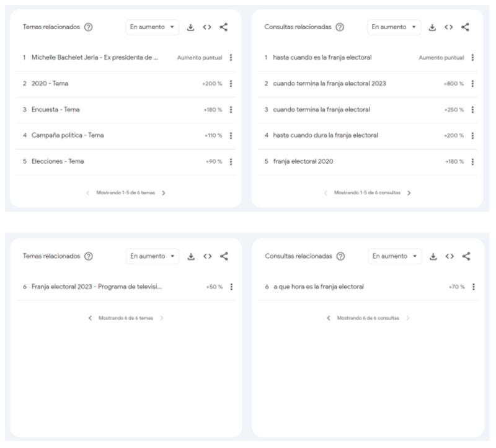Viewport: 496px width, 448px height.
Task: Go to next page of Mostrando 1-5 de 6 temas
Action: pos(164,193)
